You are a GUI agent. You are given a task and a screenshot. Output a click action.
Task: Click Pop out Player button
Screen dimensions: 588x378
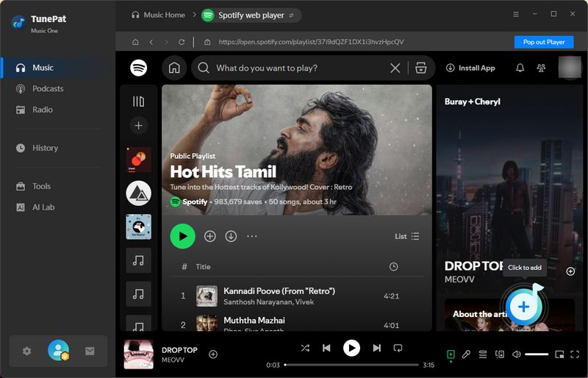point(544,42)
